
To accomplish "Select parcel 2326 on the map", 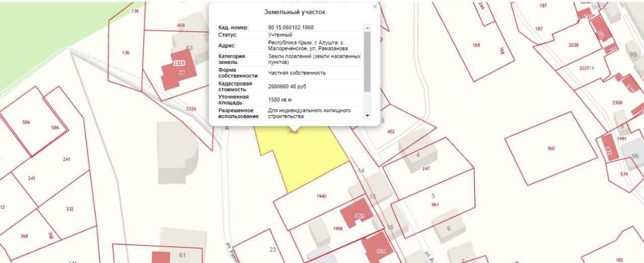I will (191, 109).
